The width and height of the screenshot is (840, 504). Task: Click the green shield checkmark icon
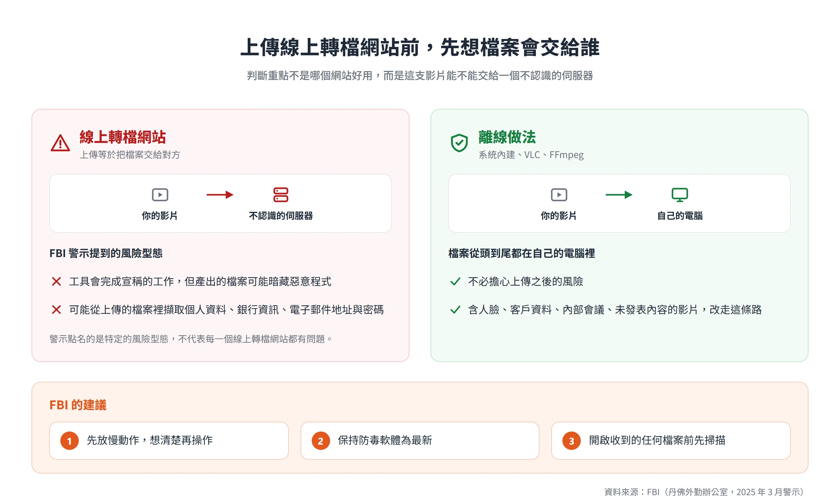[x=459, y=143]
